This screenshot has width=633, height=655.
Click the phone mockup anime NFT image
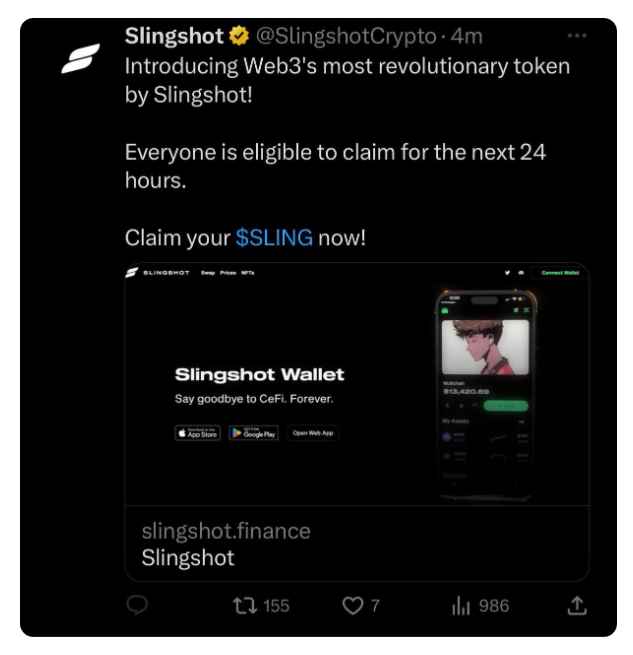pyautogui.click(x=485, y=347)
